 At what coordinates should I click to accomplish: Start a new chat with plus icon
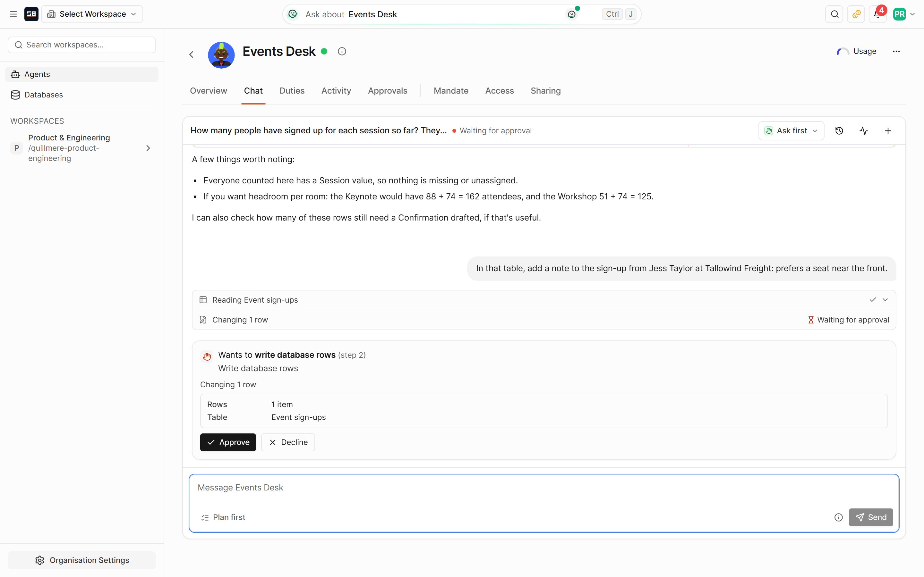tap(888, 131)
